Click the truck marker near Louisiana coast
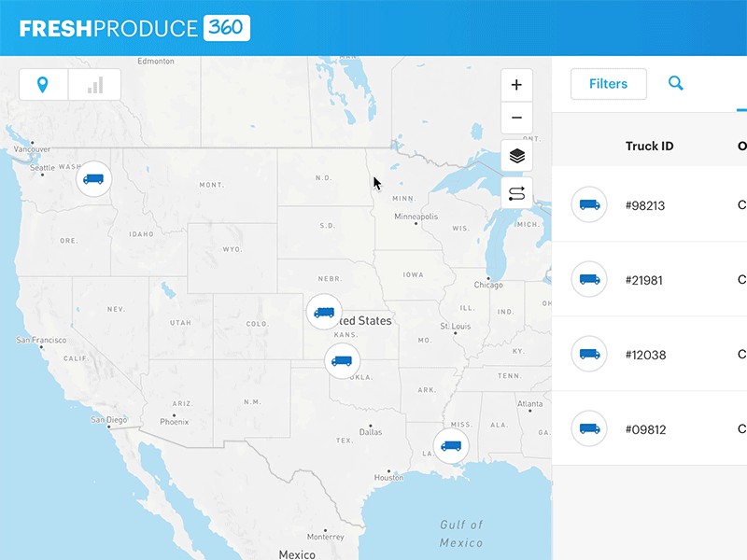The height and width of the screenshot is (560, 747). 451,445
